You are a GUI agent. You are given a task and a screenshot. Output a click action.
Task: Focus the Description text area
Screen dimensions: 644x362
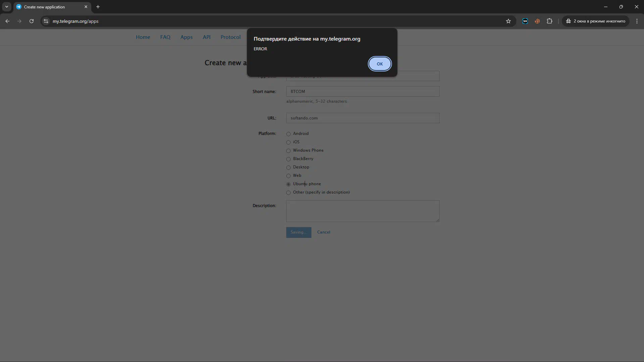click(362, 211)
